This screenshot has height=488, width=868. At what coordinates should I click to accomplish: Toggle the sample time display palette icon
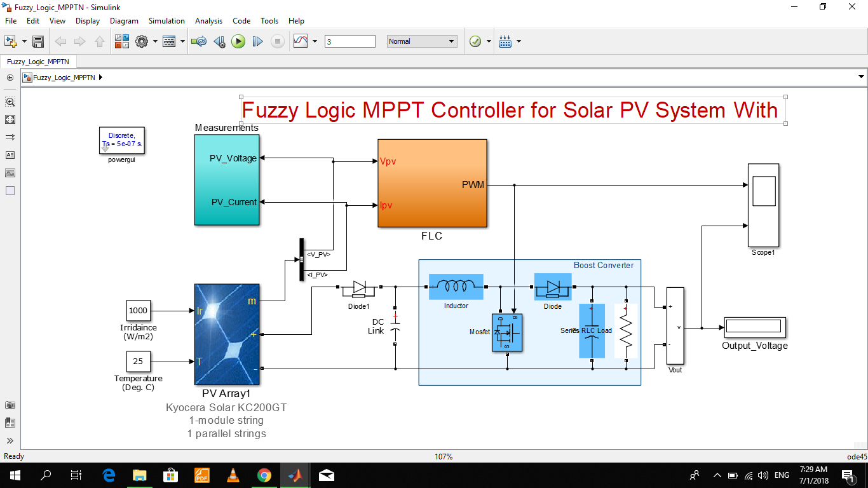tap(10, 137)
